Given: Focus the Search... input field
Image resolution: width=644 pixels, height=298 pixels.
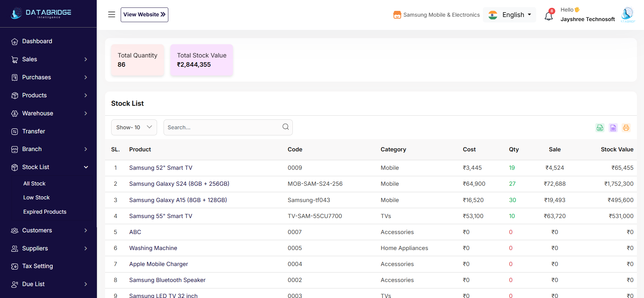Looking at the screenshot, I should (228, 127).
